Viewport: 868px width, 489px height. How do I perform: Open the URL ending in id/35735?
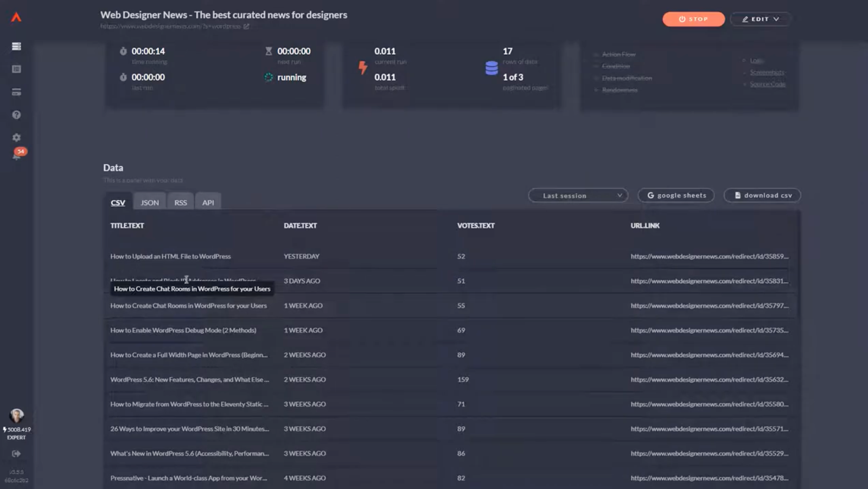pos(710,330)
